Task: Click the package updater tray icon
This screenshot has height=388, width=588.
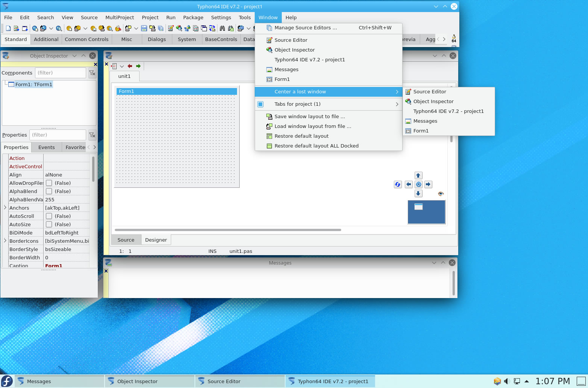Action: pos(497,381)
